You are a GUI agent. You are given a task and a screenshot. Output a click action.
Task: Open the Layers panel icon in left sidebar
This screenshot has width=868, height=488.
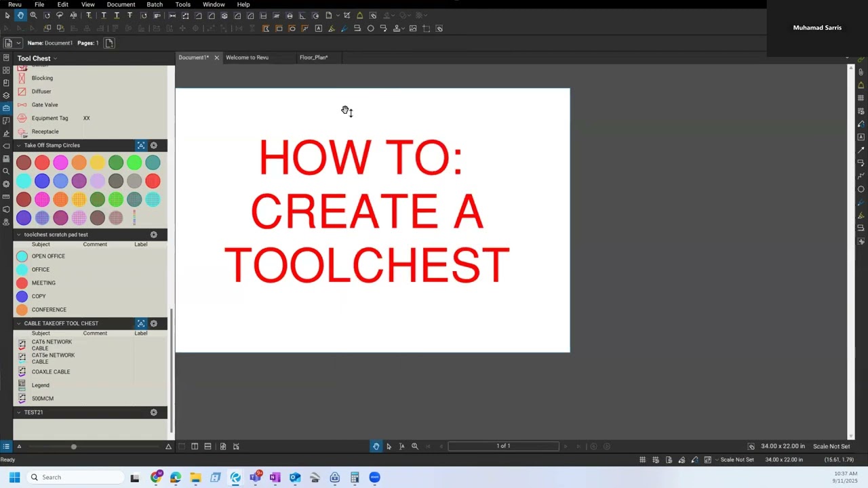(6, 96)
